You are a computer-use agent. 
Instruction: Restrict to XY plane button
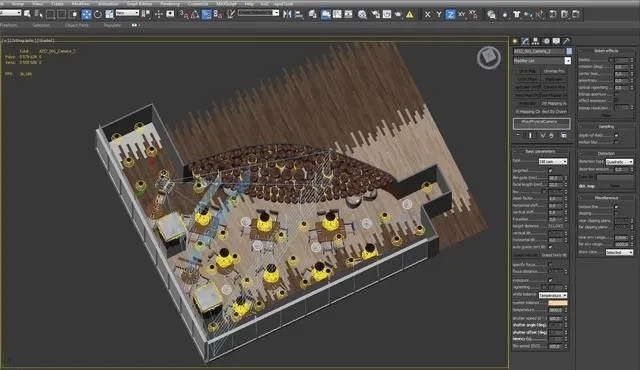click(x=461, y=14)
